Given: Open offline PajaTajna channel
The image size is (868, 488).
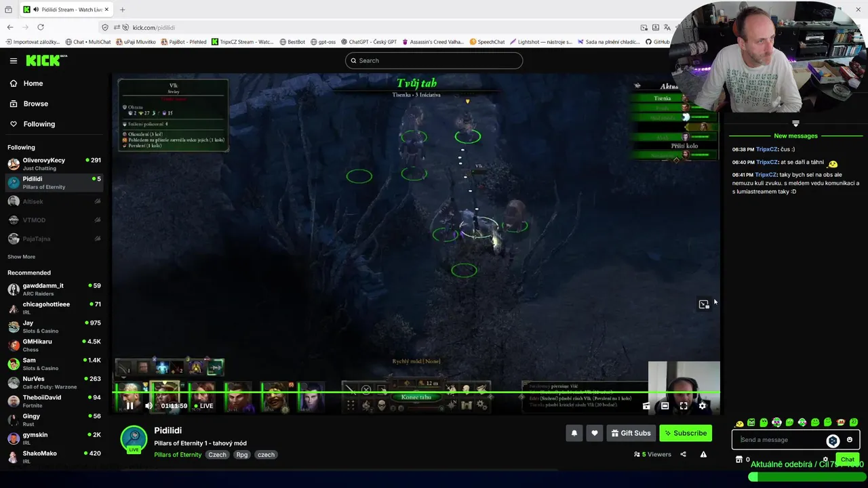Looking at the screenshot, I should point(56,239).
